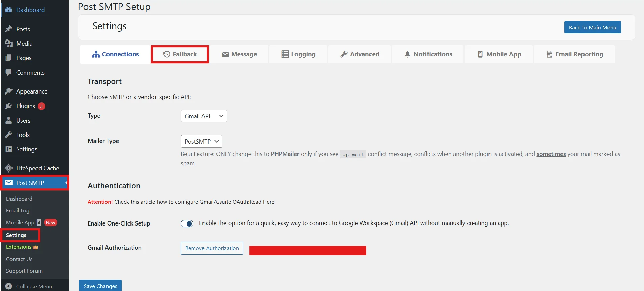Click the Extensions crown icon
The image size is (644, 291).
coord(35,247)
